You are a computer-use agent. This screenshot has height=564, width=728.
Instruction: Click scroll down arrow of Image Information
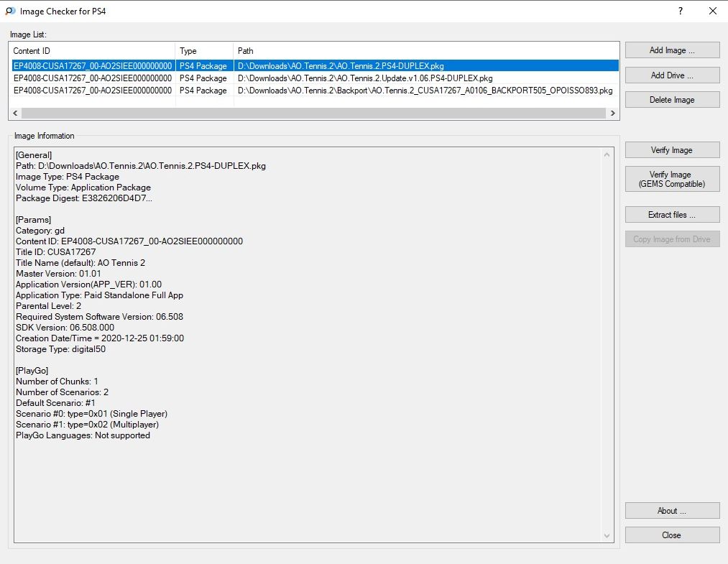pos(607,536)
